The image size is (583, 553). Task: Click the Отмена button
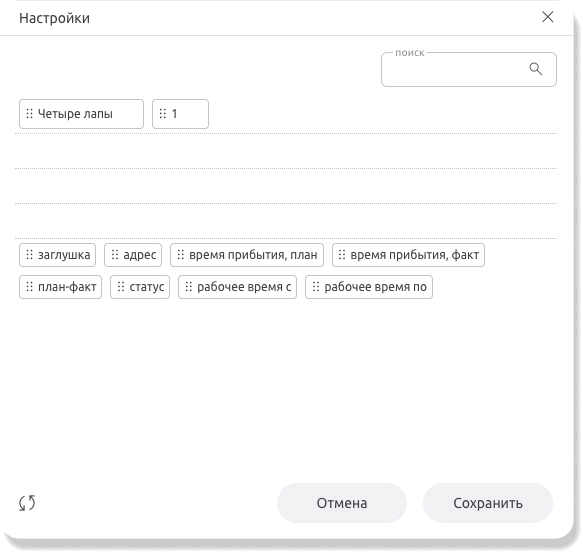[342, 503]
